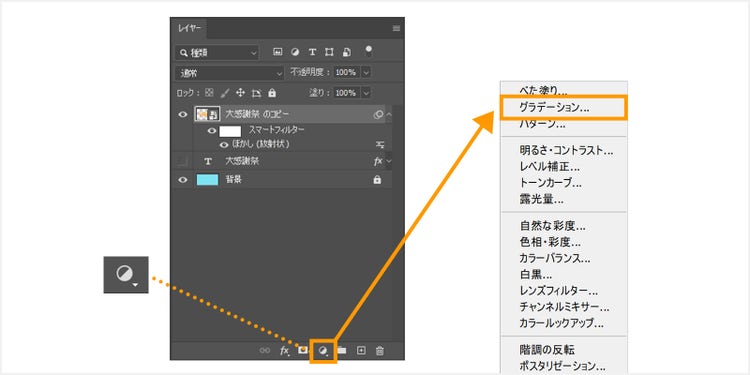This screenshot has height=375, width=750.
Task: Select the cyan 背景 layer thumbnail
Action: click(207, 180)
